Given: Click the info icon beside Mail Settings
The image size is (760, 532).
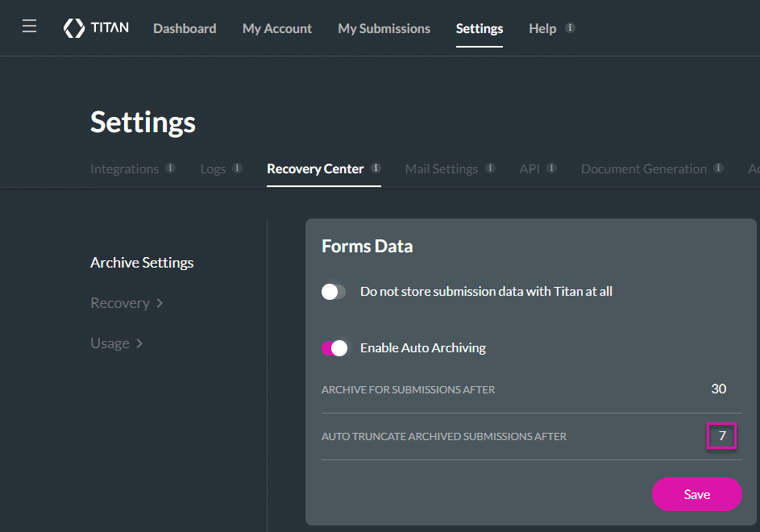Looking at the screenshot, I should point(490,168).
